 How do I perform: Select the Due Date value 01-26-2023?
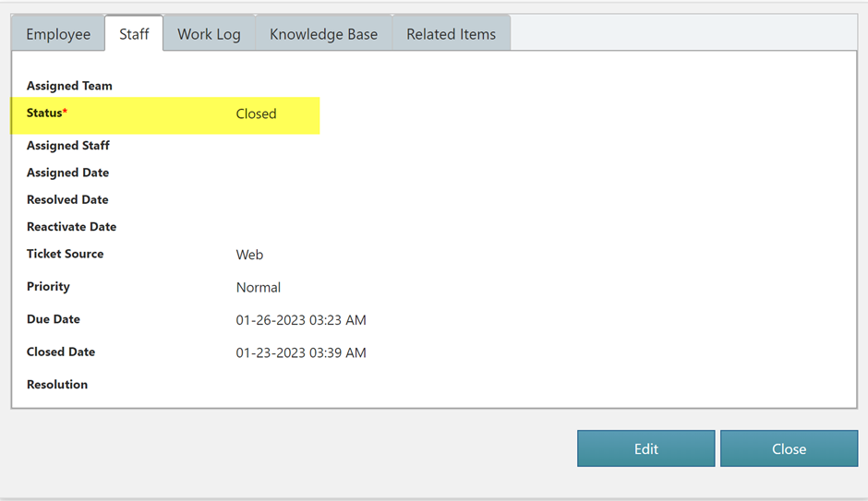(x=301, y=320)
